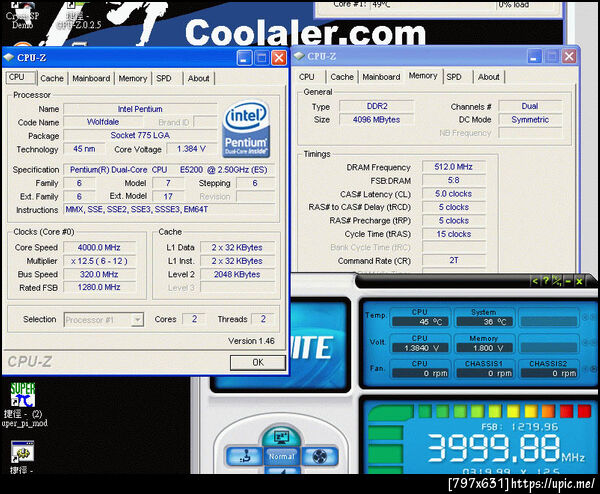
Task: Click the '1280.0 MHz' rated FSB value
Action: click(99, 287)
